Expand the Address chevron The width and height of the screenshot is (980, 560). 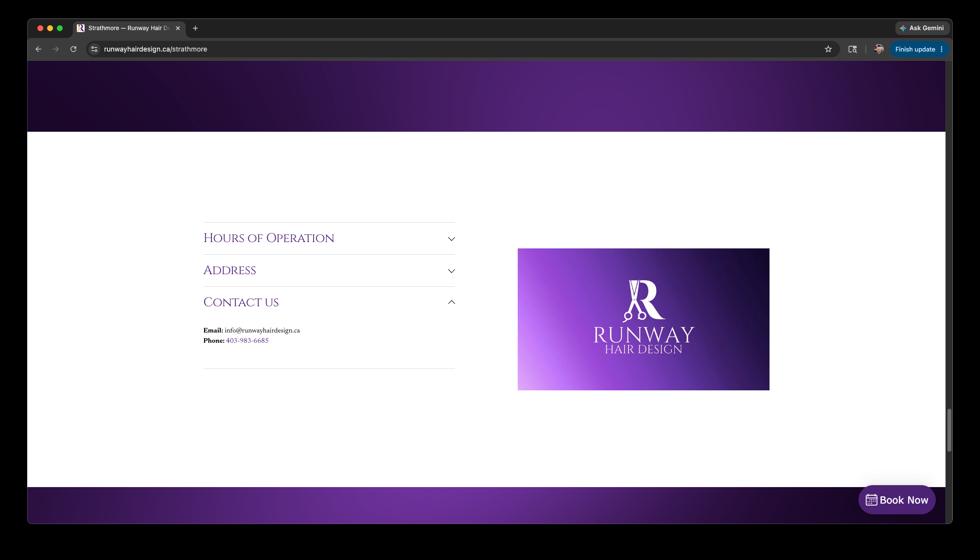pos(452,271)
